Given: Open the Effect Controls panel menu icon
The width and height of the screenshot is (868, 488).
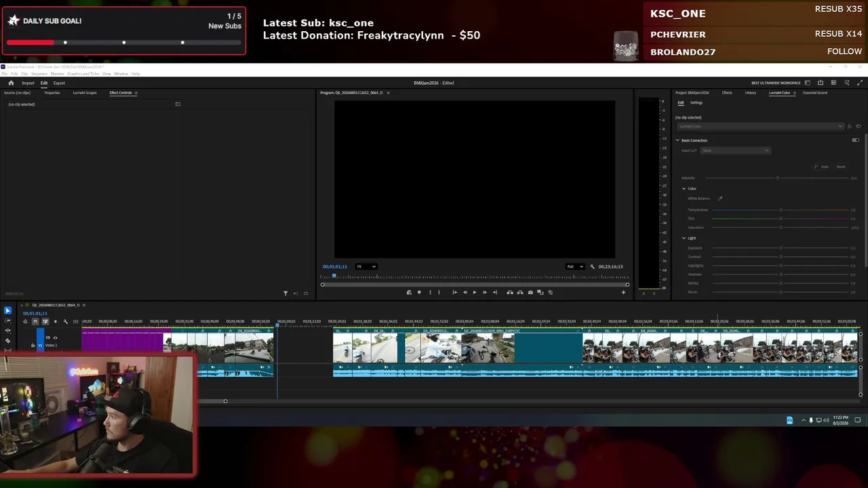Looking at the screenshot, I should click(x=136, y=93).
